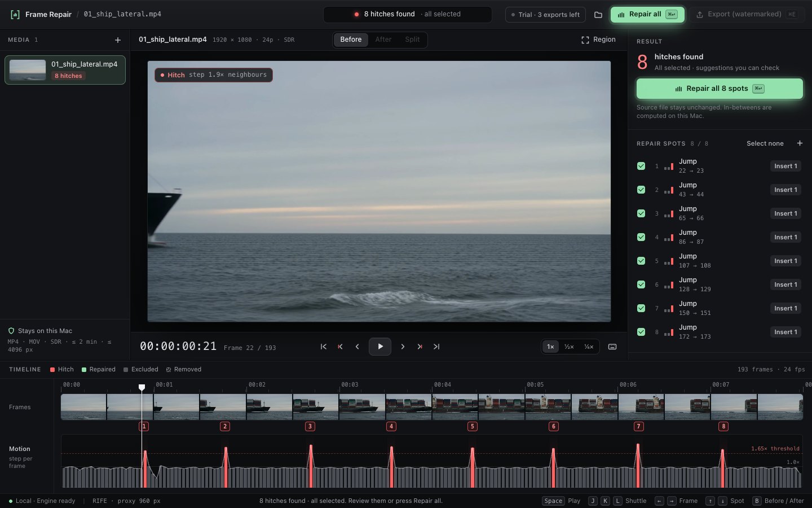Screen dimensions: 812x508
Task: Go to previous hitch marker
Action: click(x=340, y=347)
